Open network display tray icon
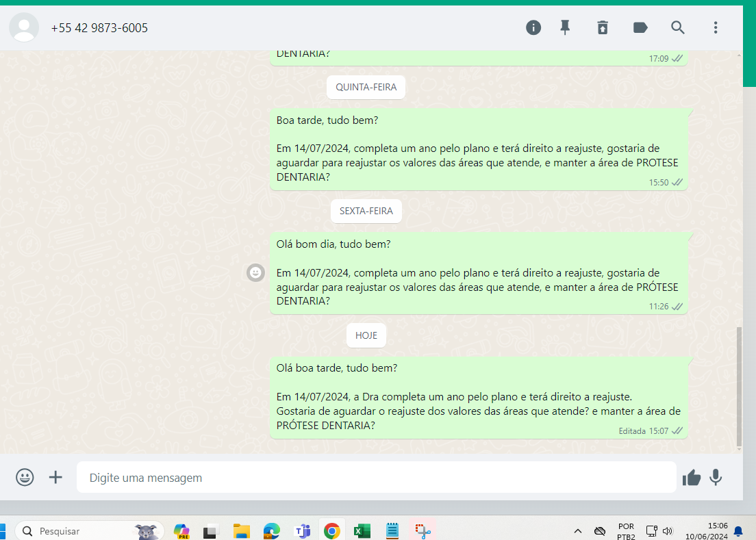The width and height of the screenshot is (756, 540). click(x=651, y=531)
